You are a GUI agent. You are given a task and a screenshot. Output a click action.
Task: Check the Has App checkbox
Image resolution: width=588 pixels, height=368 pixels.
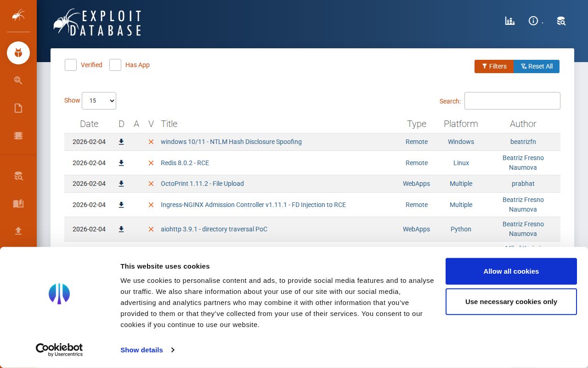(x=115, y=65)
